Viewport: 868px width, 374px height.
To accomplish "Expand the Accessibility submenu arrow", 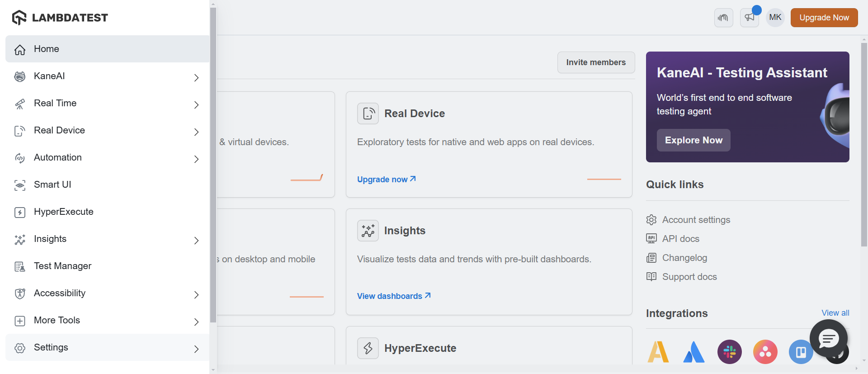I will click(x=196, y=294).
